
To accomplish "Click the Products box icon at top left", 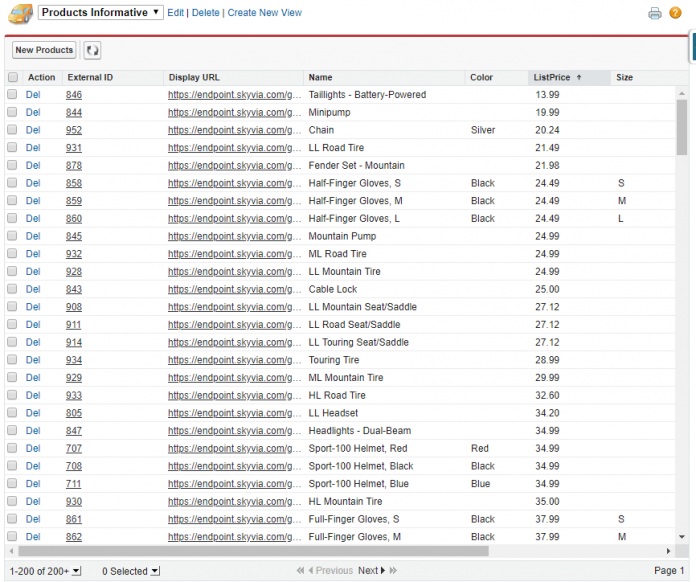I will tap(19, 14).
